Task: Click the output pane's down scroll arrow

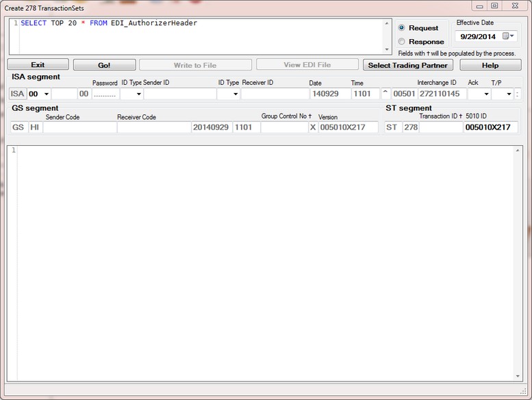Action: click(518, 376)
